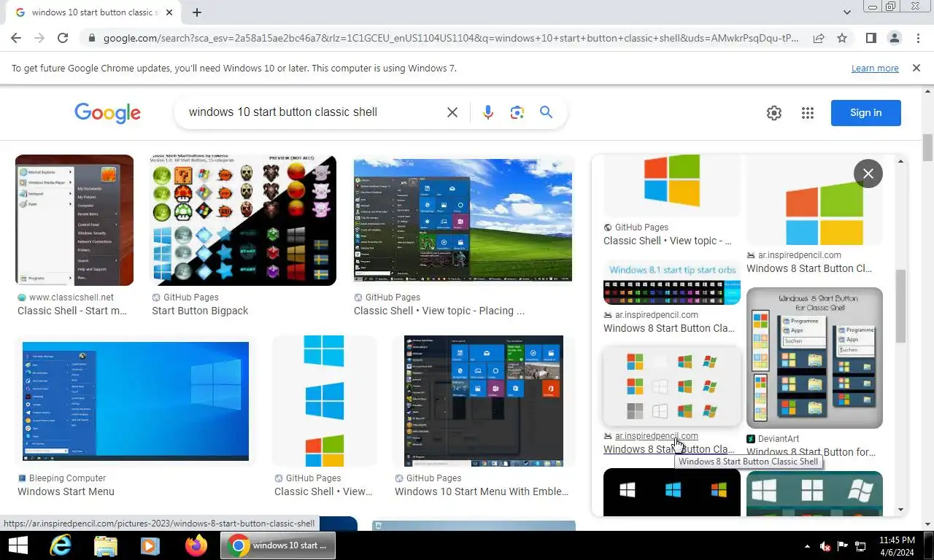Screen dimensions: 934x560
Task: Open the Action Center flag icon
Action: pos(843,545)
